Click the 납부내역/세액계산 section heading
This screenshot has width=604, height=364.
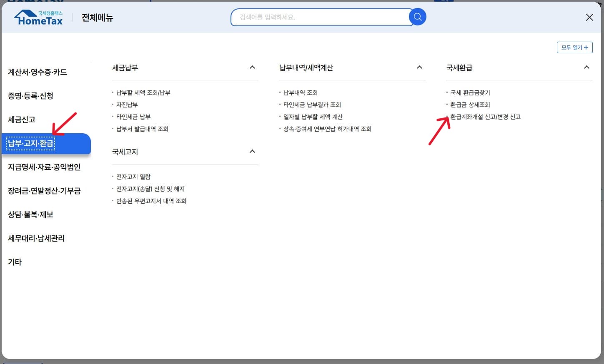(x=306, y=67)
